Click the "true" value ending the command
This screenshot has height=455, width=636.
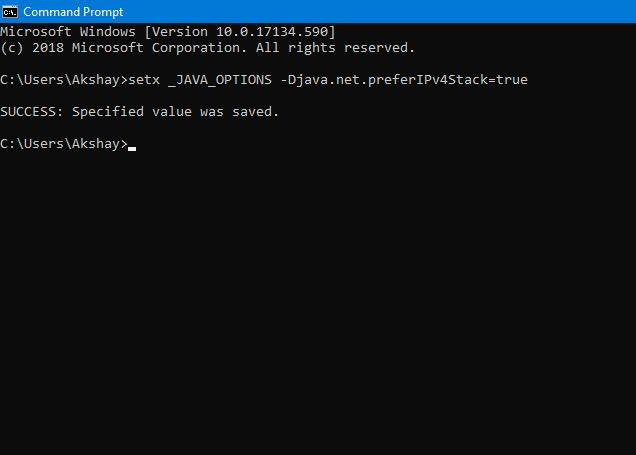512,79
